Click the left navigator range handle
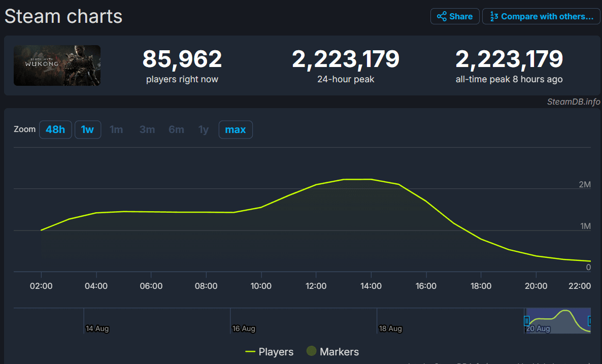Screen dimensions: 602x364 tap(526, 321)
